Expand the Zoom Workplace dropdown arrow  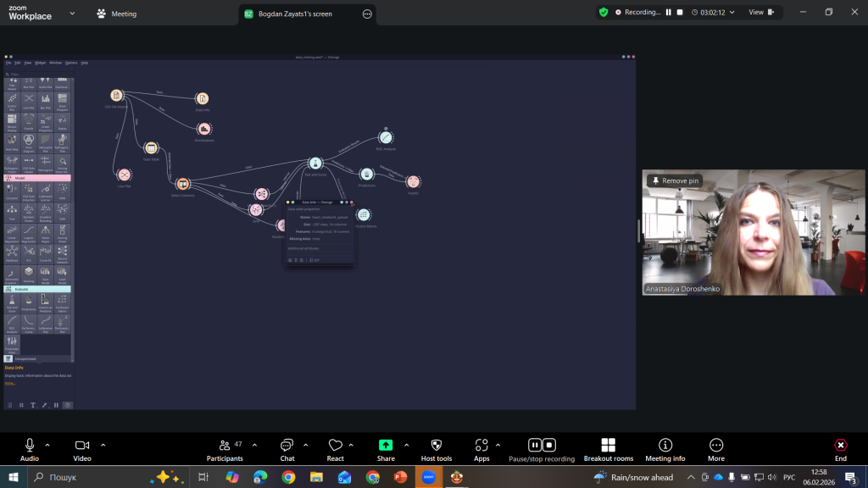[x=71, y=14]
